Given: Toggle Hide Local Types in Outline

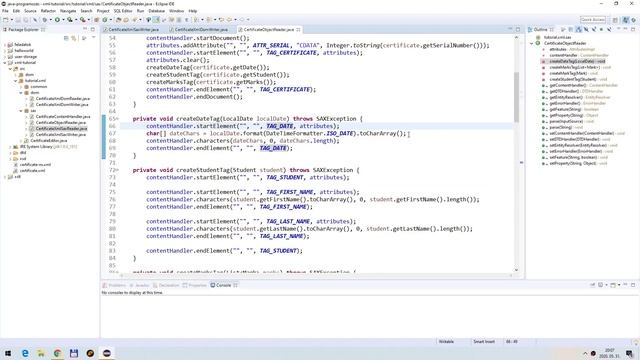Looking at the screenshot, I should coord(609,29).
